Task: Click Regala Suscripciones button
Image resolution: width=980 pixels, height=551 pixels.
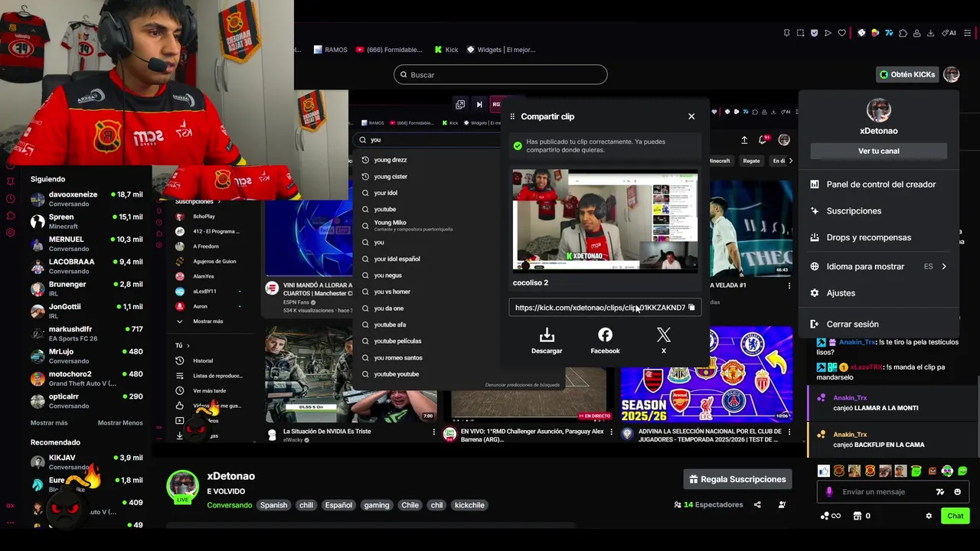Action: (x=737, y=479)
